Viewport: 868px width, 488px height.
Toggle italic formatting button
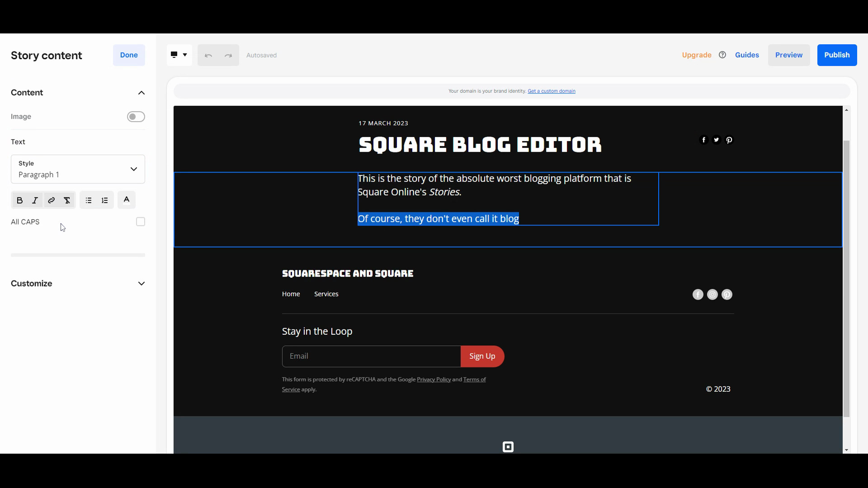[35, 200]
